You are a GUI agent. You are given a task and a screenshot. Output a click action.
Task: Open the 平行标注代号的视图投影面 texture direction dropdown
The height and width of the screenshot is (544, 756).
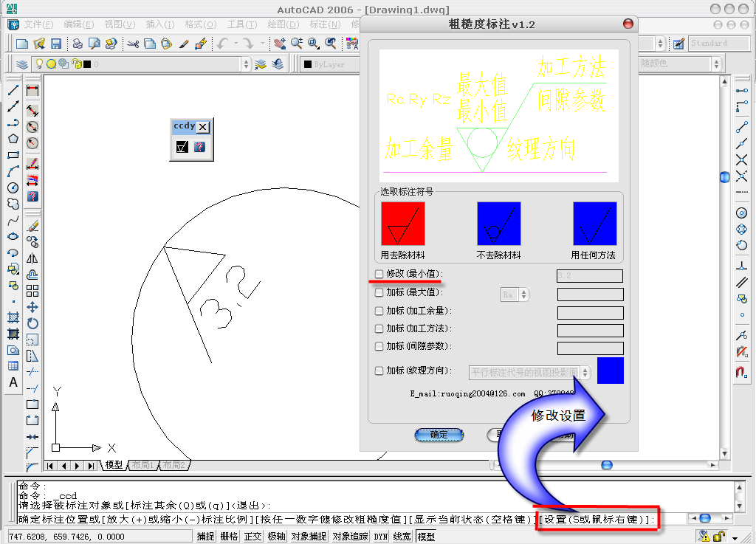pyautogui.click(x=585, y=373)
